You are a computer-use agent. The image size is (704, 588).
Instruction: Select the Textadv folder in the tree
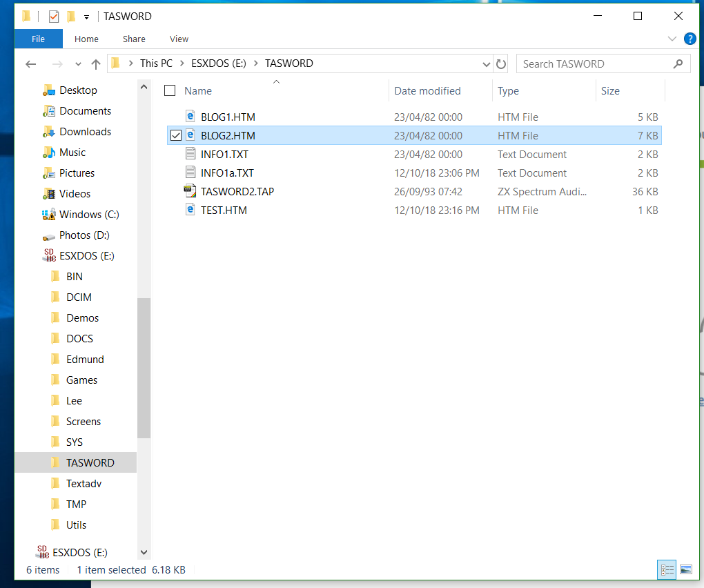tap(84, 483)
